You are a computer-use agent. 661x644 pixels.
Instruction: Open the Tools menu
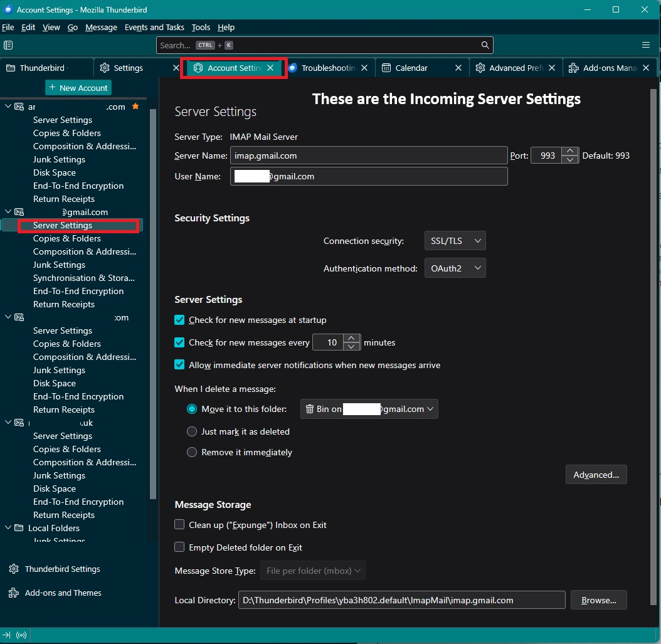coord(201,28)
